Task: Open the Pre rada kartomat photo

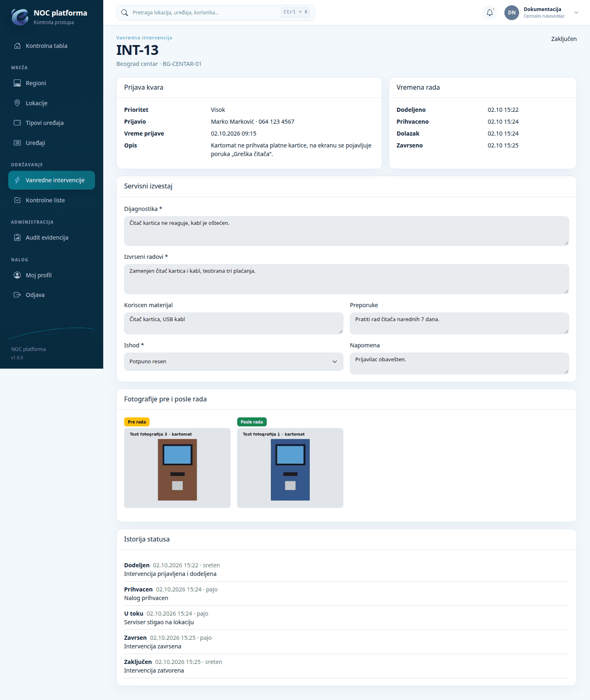Action: pyautogui.click(x=177, y=468)
